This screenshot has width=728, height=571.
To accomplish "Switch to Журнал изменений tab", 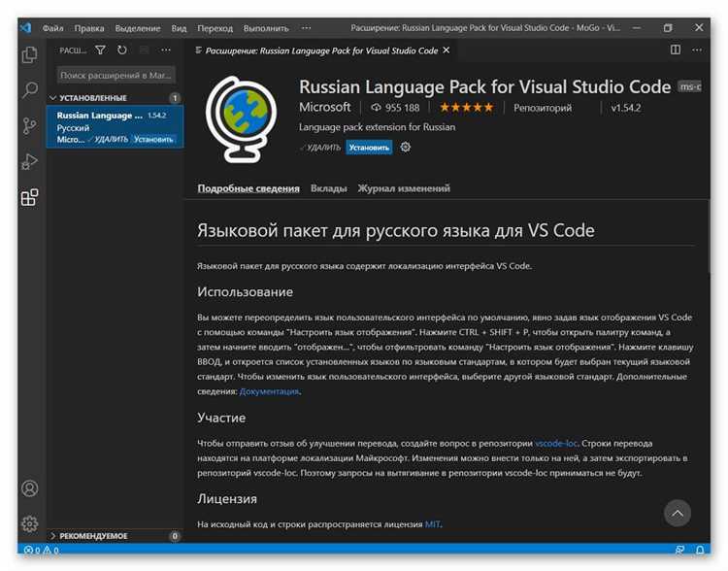I will [404, 188].
